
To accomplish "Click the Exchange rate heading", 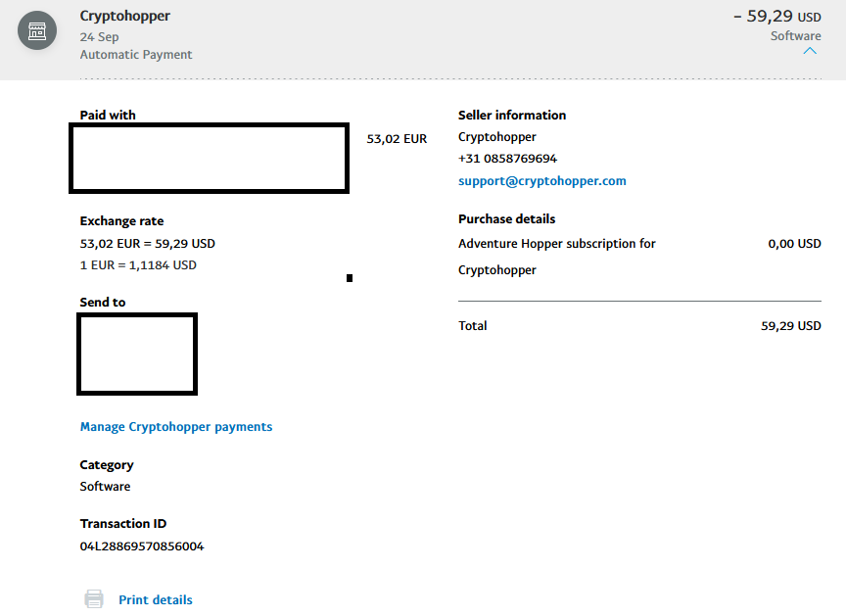I will click(122, 221).
